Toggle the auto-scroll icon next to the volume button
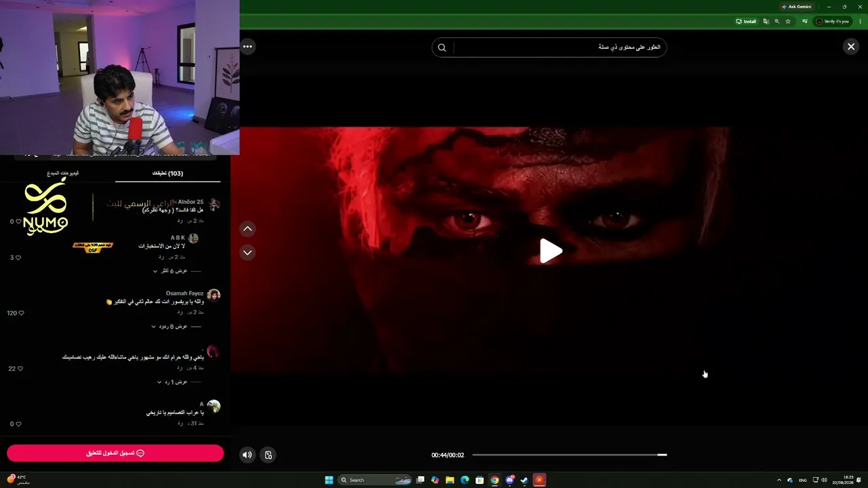The height and width of the screenshot is (488, 868). point(268,455)
